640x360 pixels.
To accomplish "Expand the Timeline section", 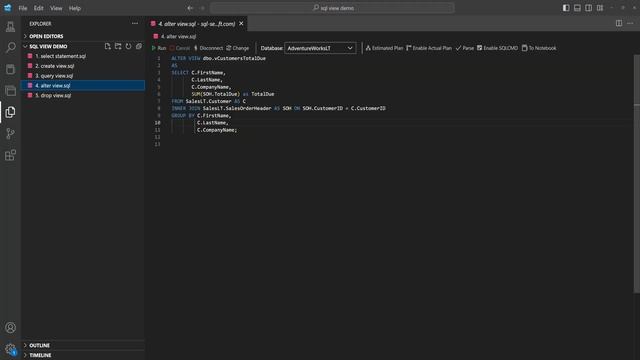I will (40, 355).
